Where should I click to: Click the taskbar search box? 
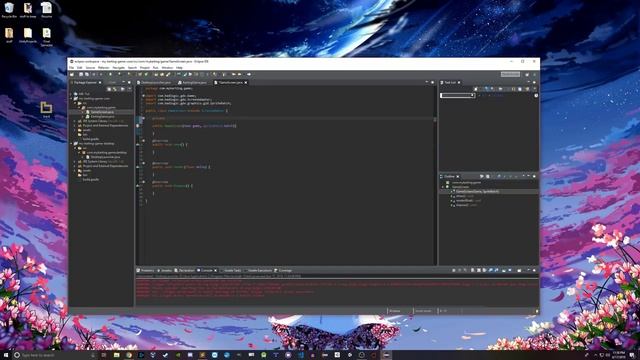tap(53, 355)
